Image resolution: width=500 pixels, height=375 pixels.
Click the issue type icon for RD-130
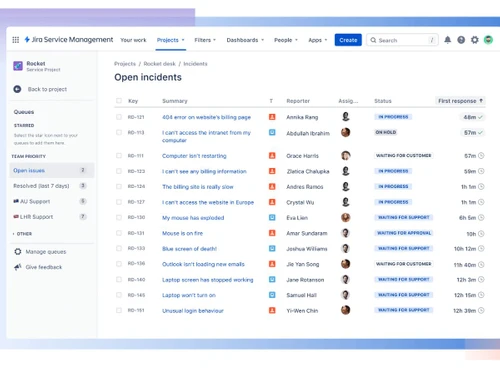coord(272,218)
